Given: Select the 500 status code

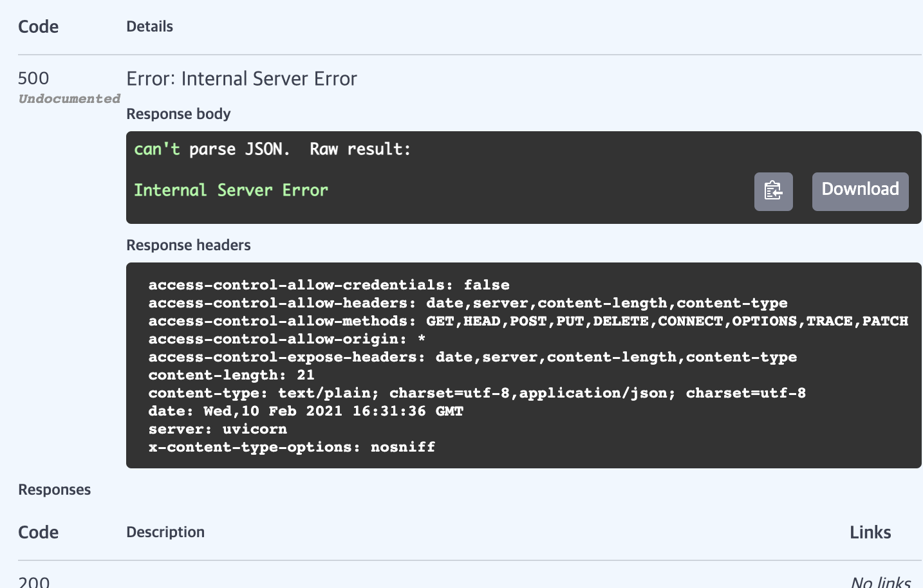Looking at the screenshot, I should pyautogui.click(x=33, y=78).
